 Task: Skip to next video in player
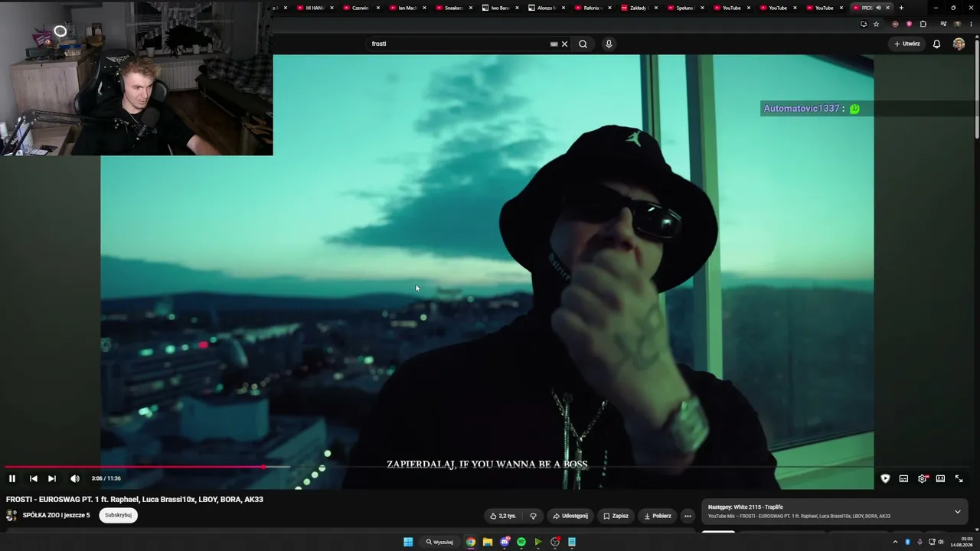[52, 478]
